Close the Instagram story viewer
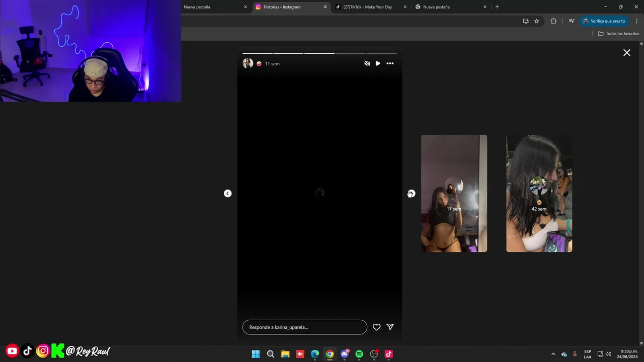This screenshot has width=644, height=362. tap(627, 53)
